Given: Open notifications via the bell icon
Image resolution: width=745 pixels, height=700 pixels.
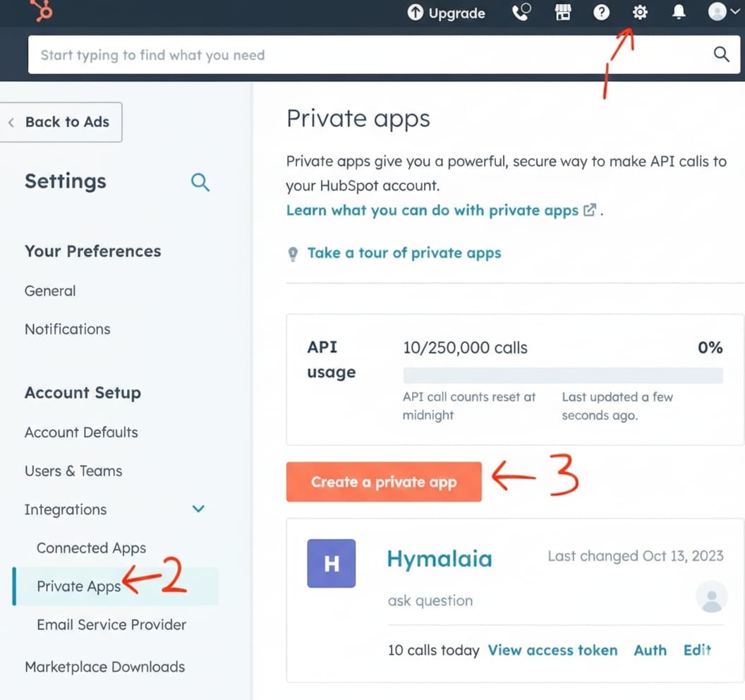Looking at the screenshot, I should pyautogui.click(x=678, y=13).
